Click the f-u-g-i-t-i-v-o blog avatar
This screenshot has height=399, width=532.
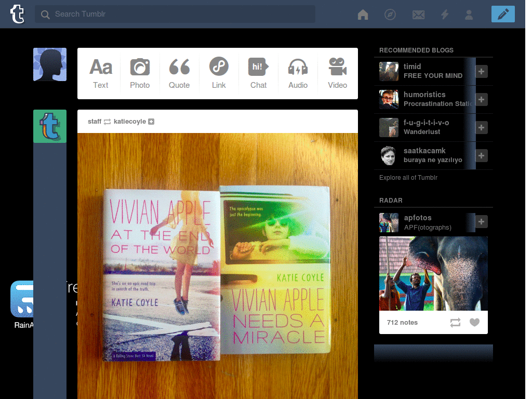click(389, 128)
